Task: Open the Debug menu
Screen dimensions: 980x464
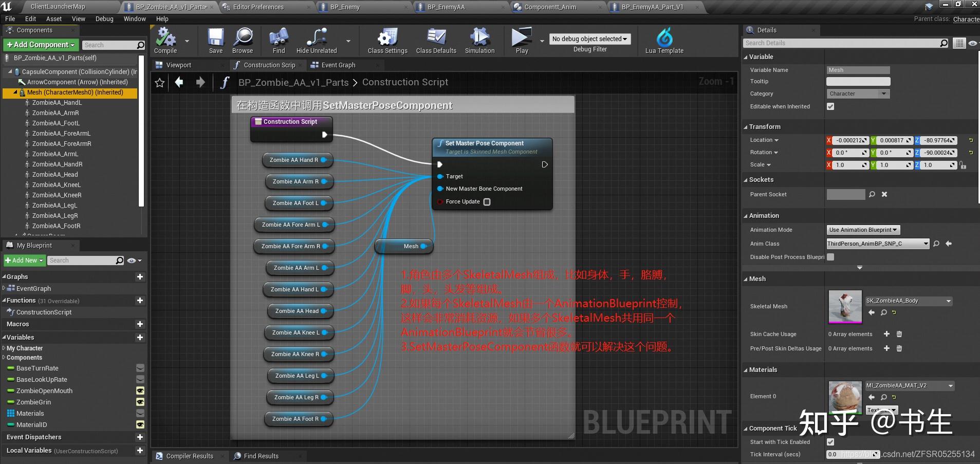Action: [x=104, y=18]
